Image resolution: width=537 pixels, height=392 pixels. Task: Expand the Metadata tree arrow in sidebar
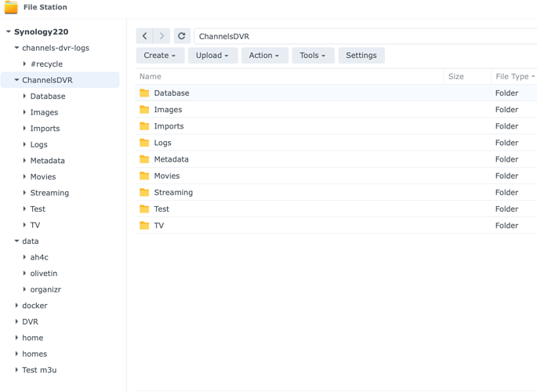point(24,161)
